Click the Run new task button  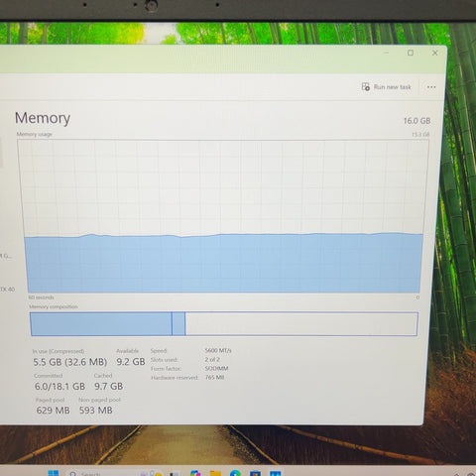click(x=386, y=87)
